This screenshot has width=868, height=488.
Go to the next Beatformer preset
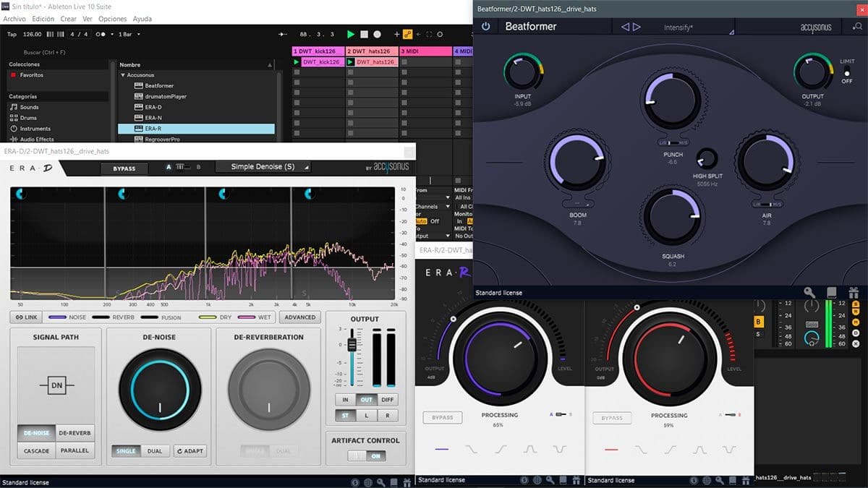[x=637, y=27]
